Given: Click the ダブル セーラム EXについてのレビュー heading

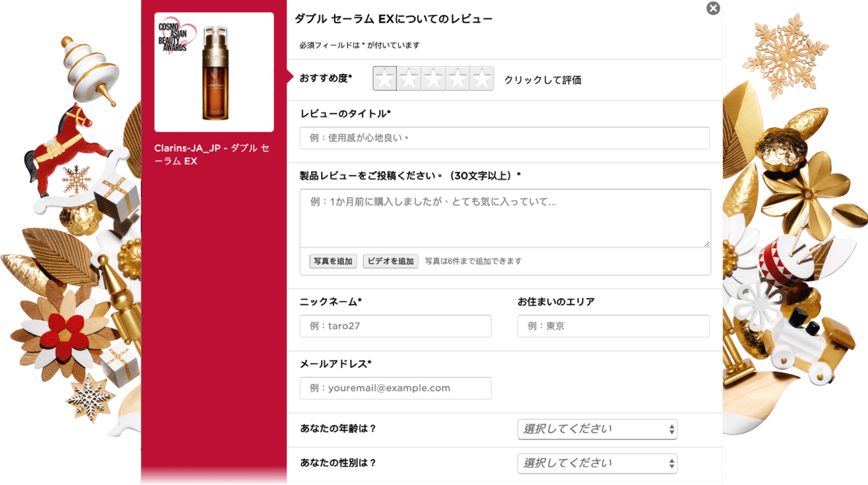Looking at the screenshot, I should pyautogui.click(x=394, y=19).
